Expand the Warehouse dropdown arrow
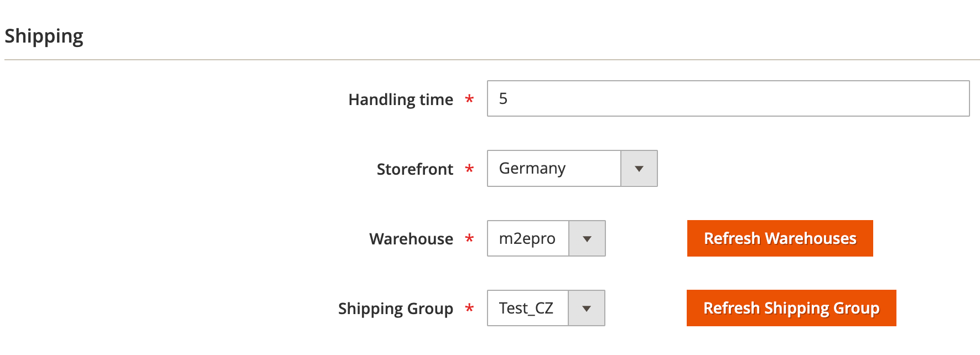This screenshot has height=355, width=980. (x=587, y=238)
